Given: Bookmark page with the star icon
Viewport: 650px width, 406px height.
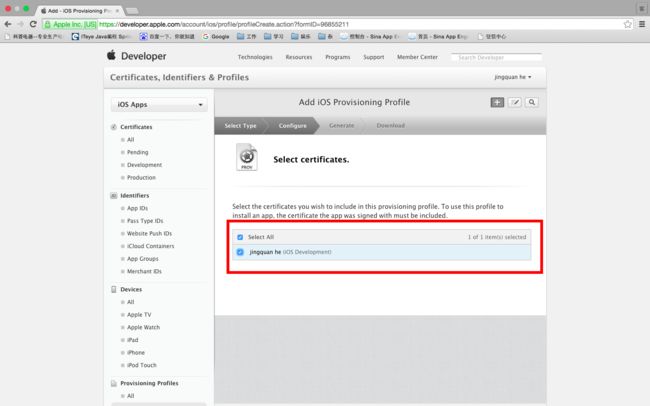Looking at the screenshot, I should coord(628,24).
